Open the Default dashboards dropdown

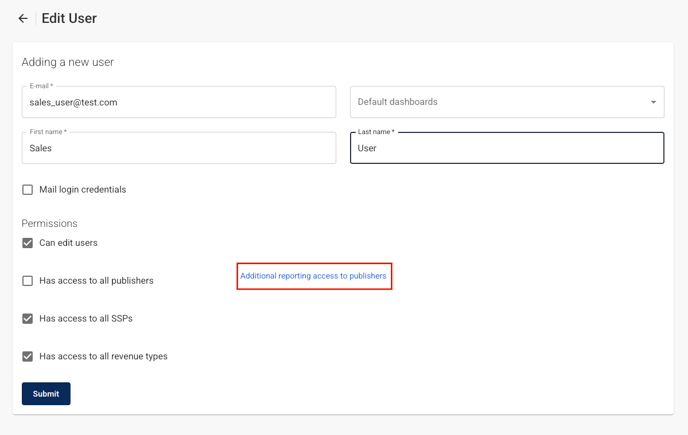tap(507, 102)
